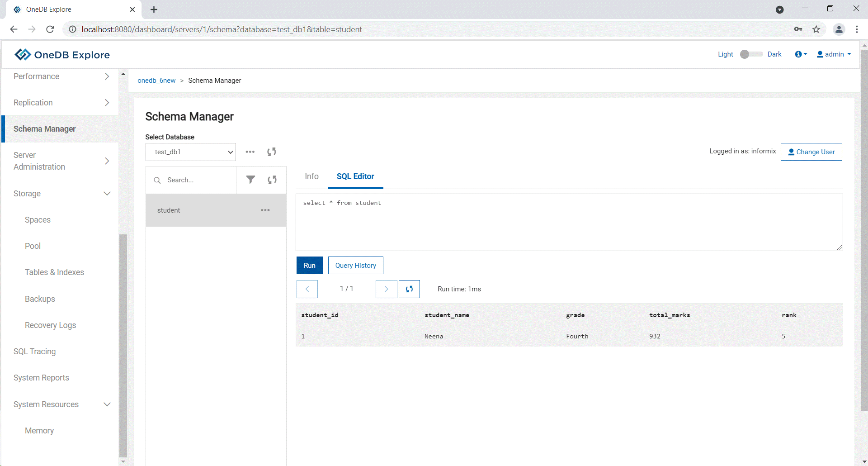The height and width of the screenshot is (466, 868).
Task: Click the table filter funnel icon
Action: 250,180
